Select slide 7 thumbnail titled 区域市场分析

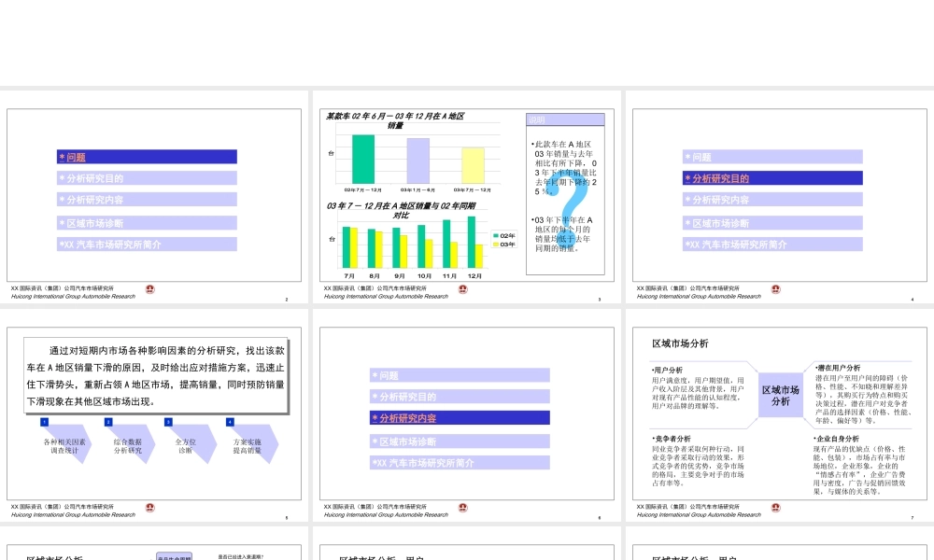point(780,413)
